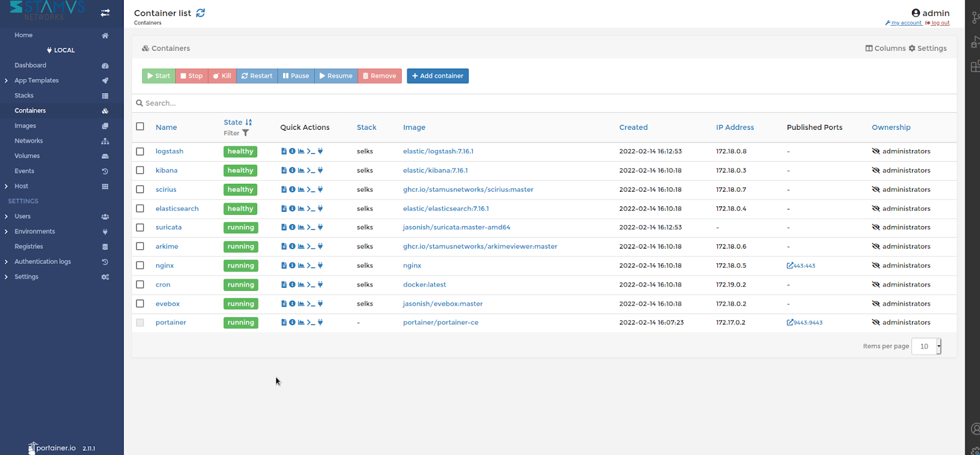Open the ghcr.io/stamusnetworks/scirius:master image link

click(x=468, y=189)
